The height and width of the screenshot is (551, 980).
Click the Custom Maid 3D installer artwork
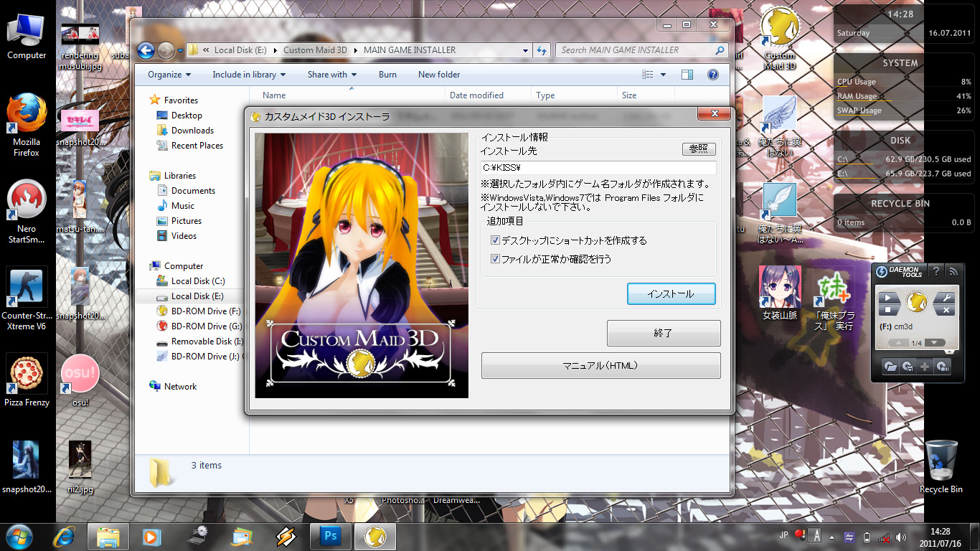coord(362,265)
